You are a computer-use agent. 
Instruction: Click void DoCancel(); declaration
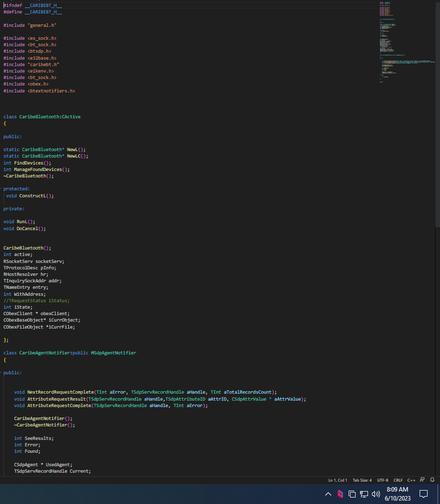click(x=24, y=229)
